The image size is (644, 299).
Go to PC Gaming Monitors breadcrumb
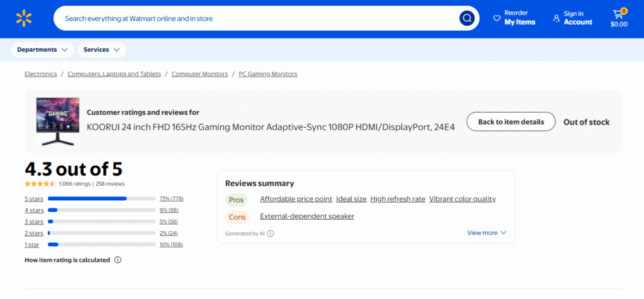pos(268,74)
